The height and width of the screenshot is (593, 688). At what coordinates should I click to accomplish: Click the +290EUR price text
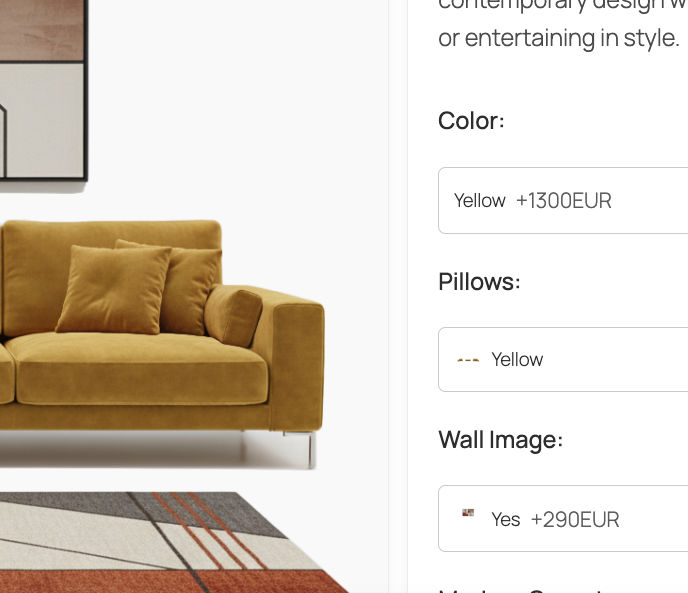pos(575,520)
